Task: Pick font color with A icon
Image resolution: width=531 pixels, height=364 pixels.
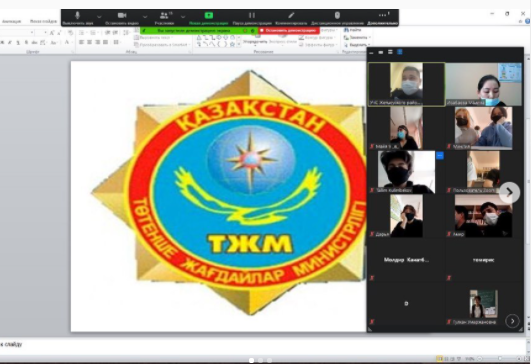Action: (67, 42)
